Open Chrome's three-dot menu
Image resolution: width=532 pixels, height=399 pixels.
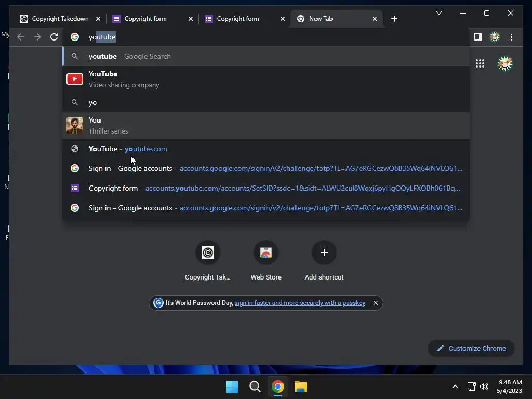pyautogui.click(x=511, y=37)
